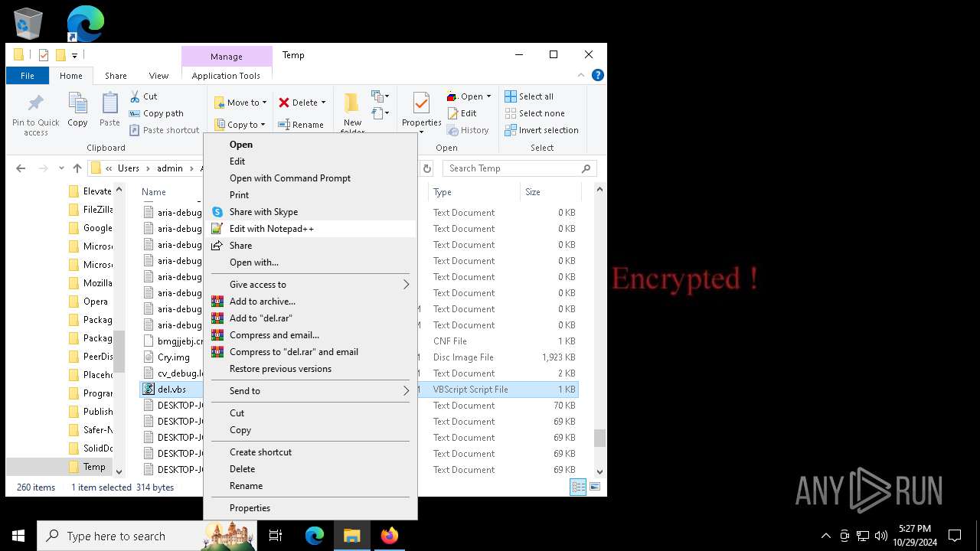Choose Add to "del.rar"
The image size is (980, 551).
coord(310,318)
